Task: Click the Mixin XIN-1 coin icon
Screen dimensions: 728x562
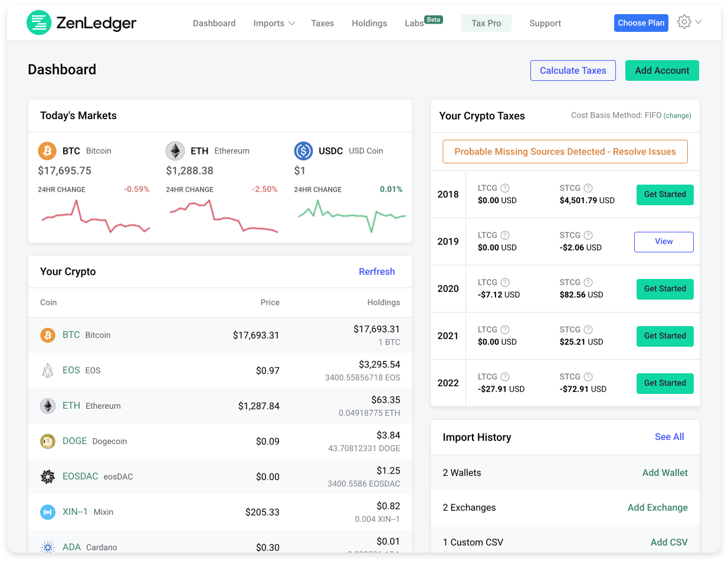Action: [48, 512]
